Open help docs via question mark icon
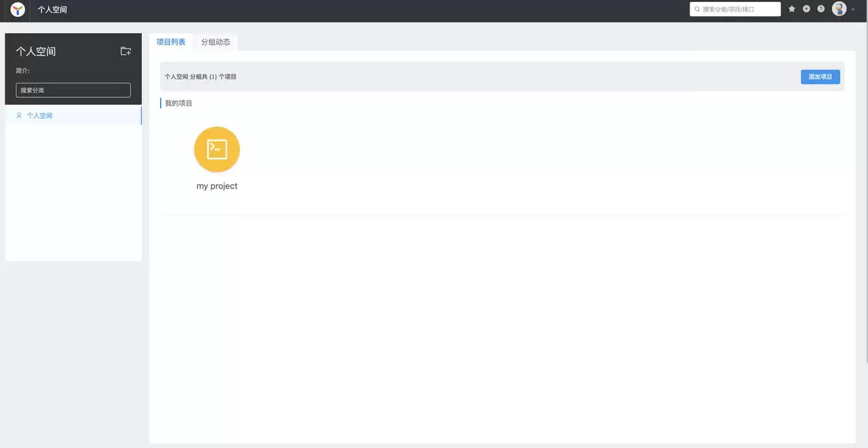The height and width of the screenshot is (448, 868). [821, 9]
